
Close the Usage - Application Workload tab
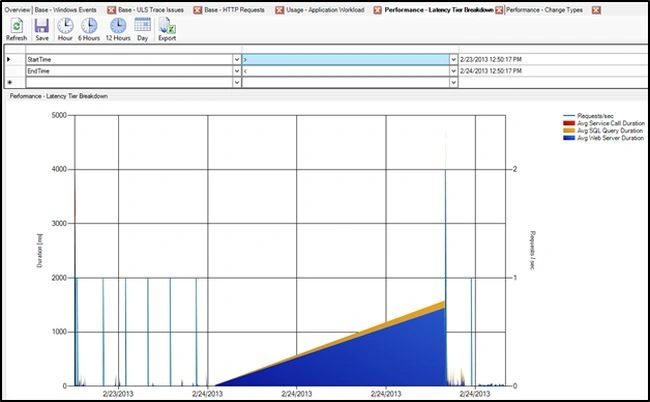(x=377, y=10)
